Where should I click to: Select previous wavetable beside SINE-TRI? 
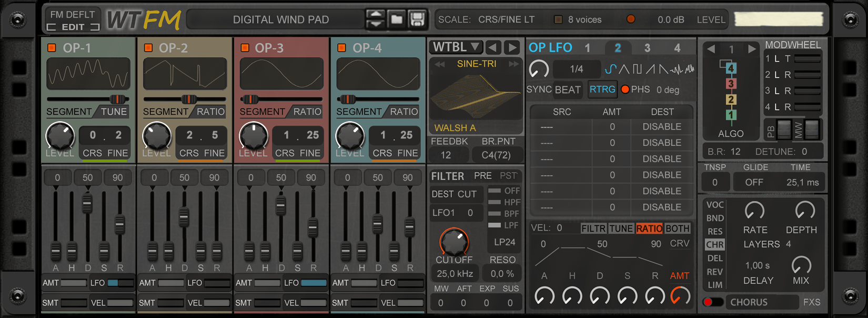(x=439, y=64)
